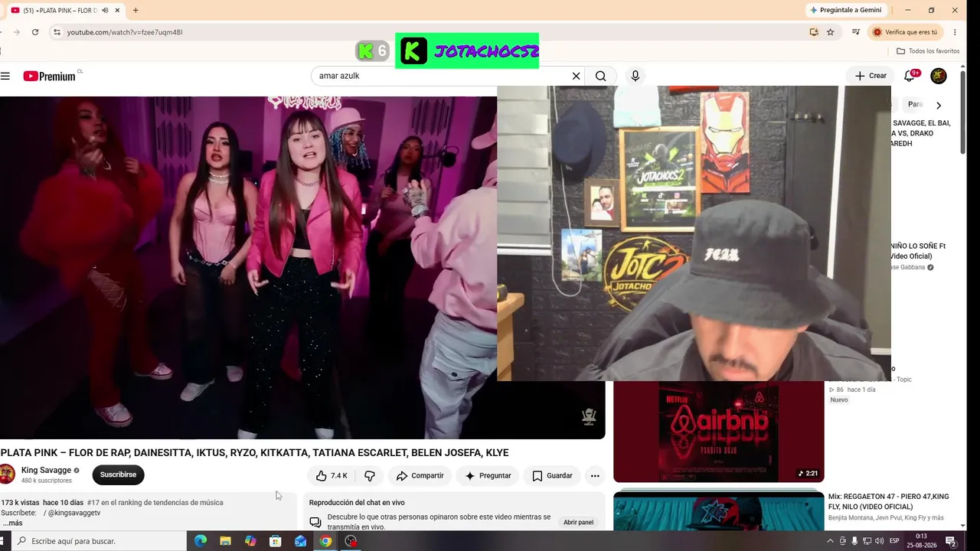Reload the page in Chrome
The height and width of the screenshot is (551, 980).
click(35, 32)
